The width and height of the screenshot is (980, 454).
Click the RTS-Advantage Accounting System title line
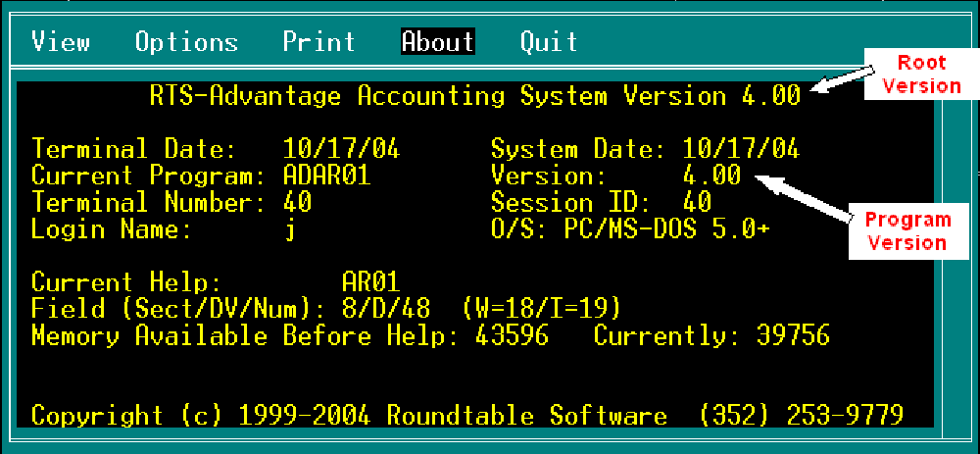[475, 96]
